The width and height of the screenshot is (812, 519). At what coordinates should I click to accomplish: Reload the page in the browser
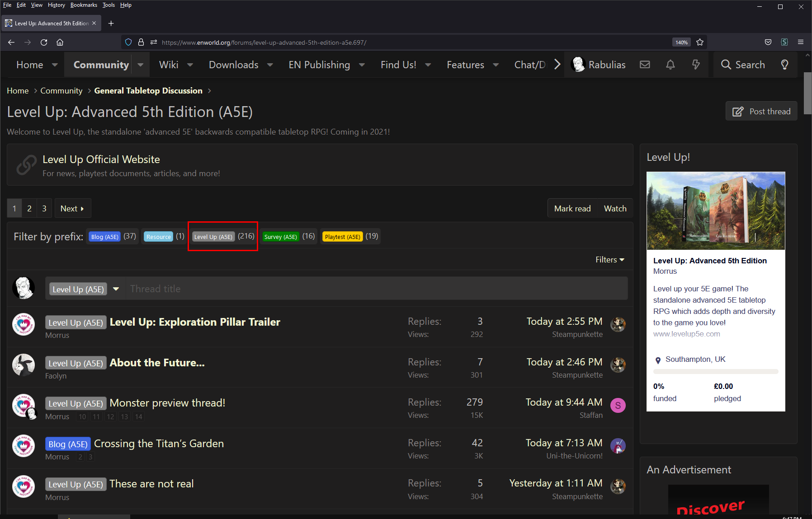tap(44, 42)
